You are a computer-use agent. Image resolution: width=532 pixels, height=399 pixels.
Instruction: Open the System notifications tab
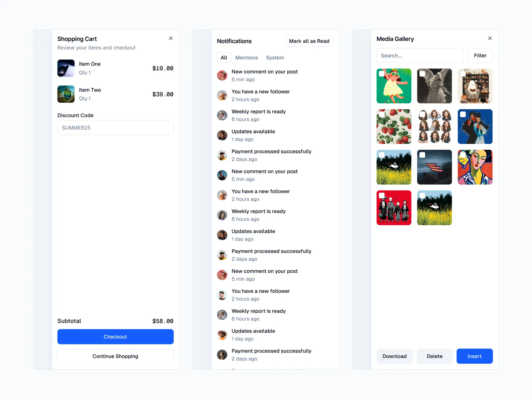tap(275, 58)
